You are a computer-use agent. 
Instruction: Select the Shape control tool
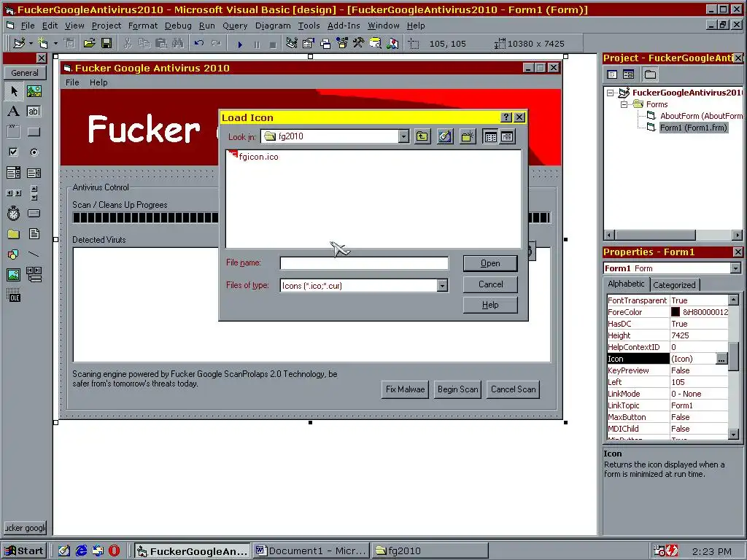pos(14,254)
